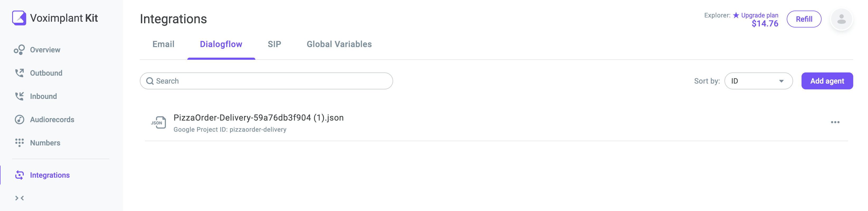Click the Voximplant Kit logo icon
This screenshot has width=868, height=211.
[19, 18]
